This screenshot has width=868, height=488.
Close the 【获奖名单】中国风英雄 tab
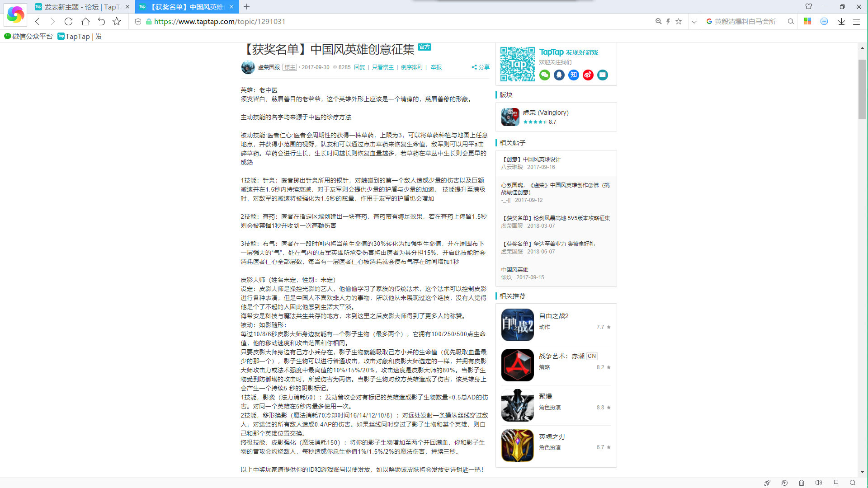coord(231,7)
